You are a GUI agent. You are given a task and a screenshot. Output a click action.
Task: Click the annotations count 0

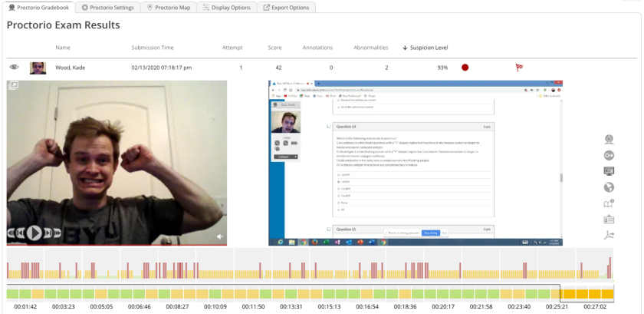(x=331, y=68)
